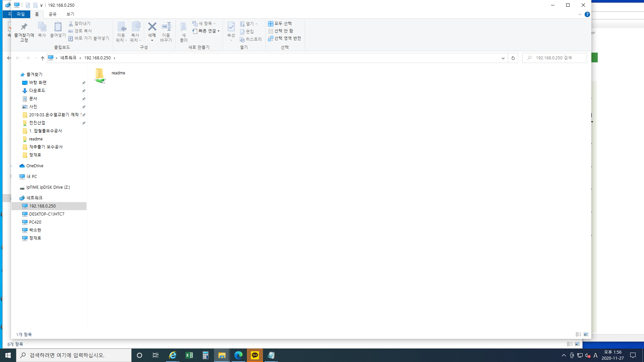
Task: Click the Rename (이름 바꾸기) icon
Action: pos(166,27)
